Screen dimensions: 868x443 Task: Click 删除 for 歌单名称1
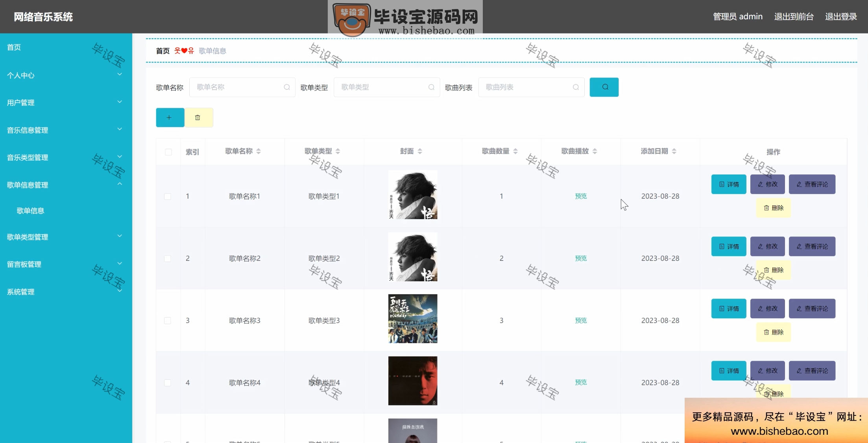(x=774, y=208)
